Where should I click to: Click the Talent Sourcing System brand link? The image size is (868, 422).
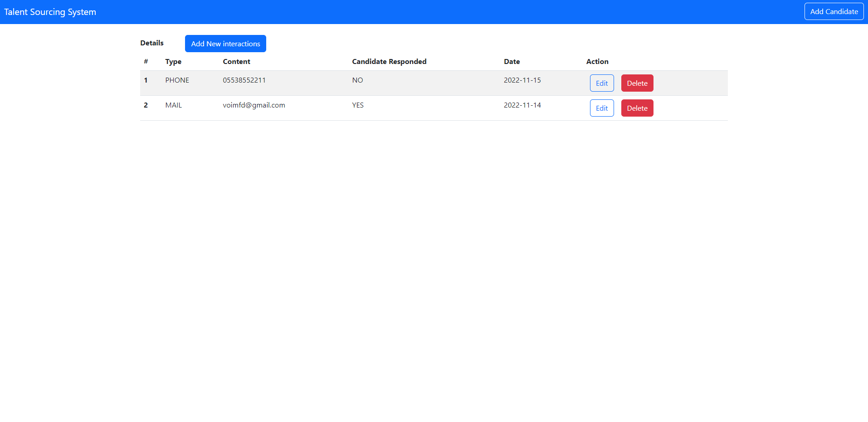(x=50, y=12)
